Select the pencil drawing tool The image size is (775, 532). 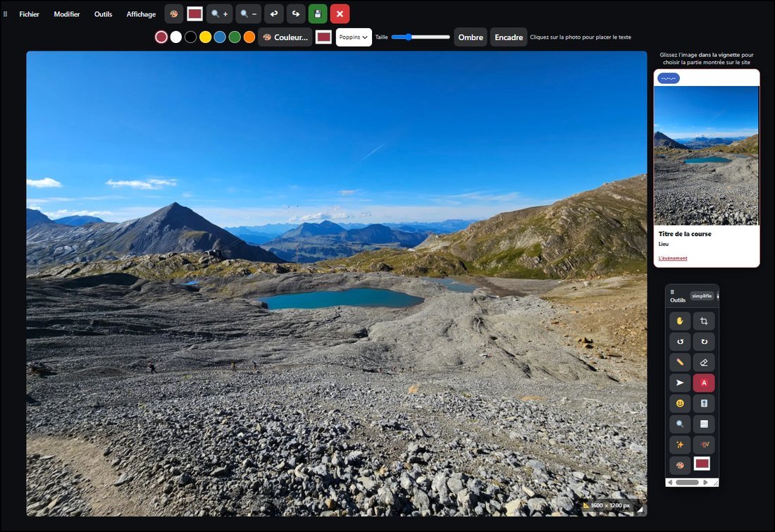[x=680, y=362]
